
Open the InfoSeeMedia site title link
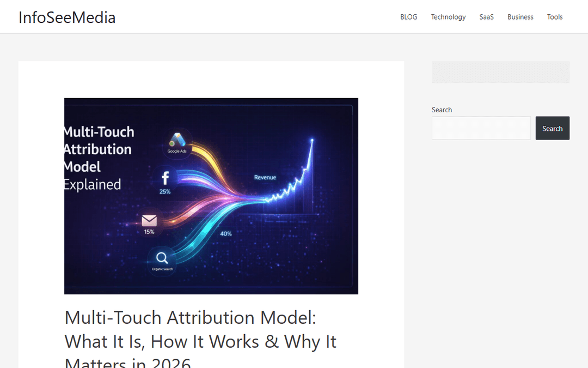67,17
